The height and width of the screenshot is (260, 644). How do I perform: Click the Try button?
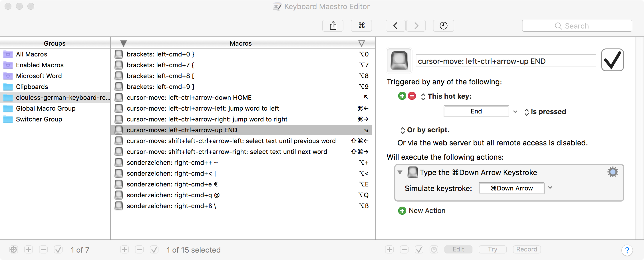pyautogui.click(x=492, y=249)
